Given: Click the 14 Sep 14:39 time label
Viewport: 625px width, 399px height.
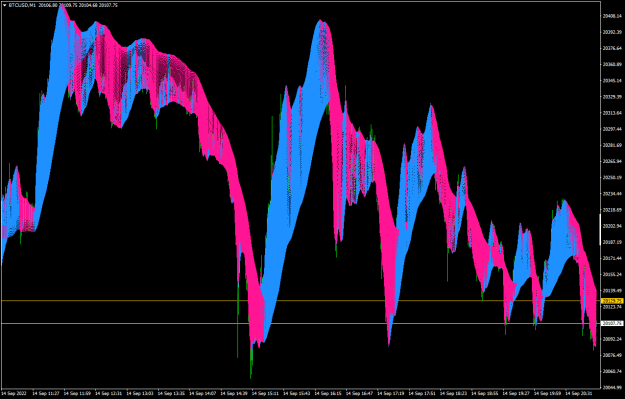Looking at the screenshot, I should coord(234,393).
